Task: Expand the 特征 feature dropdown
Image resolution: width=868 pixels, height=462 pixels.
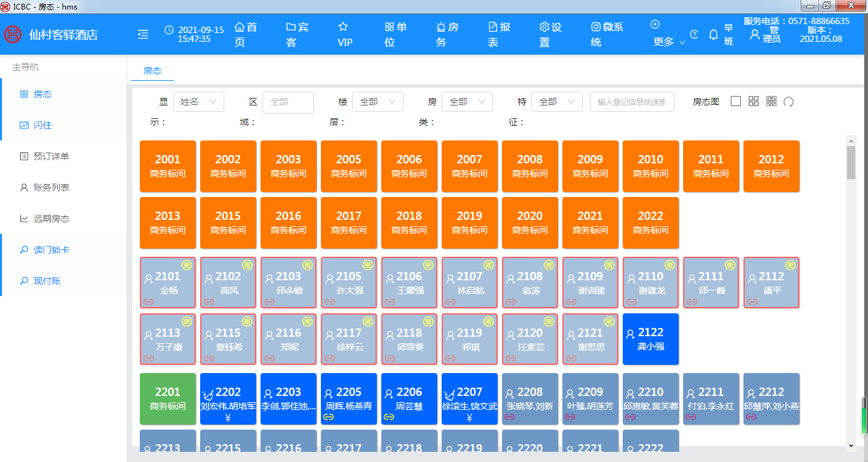Action: click(x=557, y=102)
